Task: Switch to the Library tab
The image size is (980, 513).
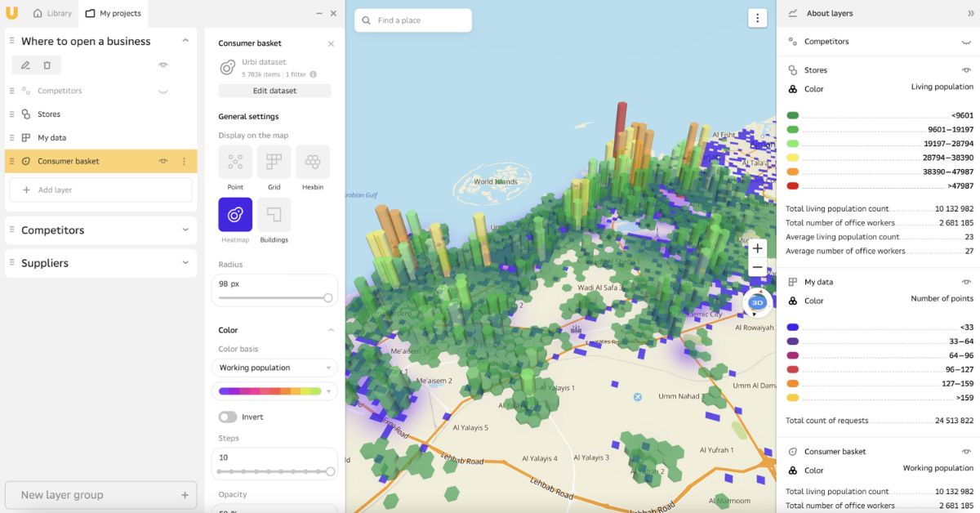Action: pyautogui.click(x=52, y=13)
